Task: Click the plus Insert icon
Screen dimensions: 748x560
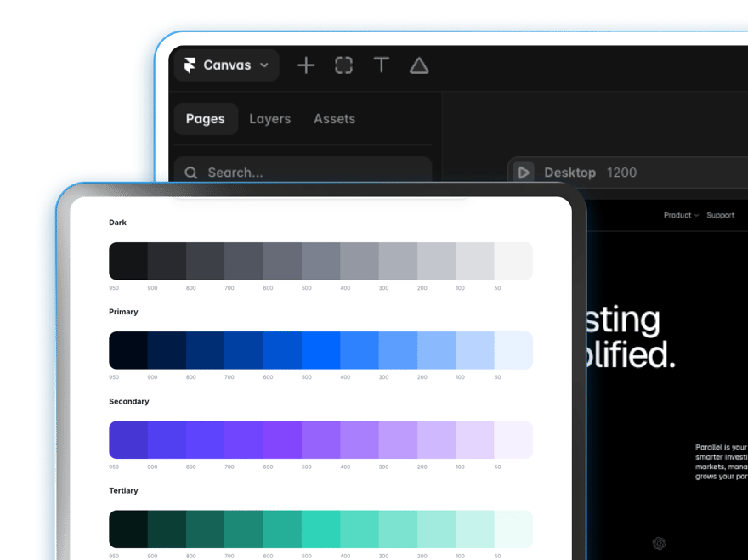Action: (x=306, y=65)
